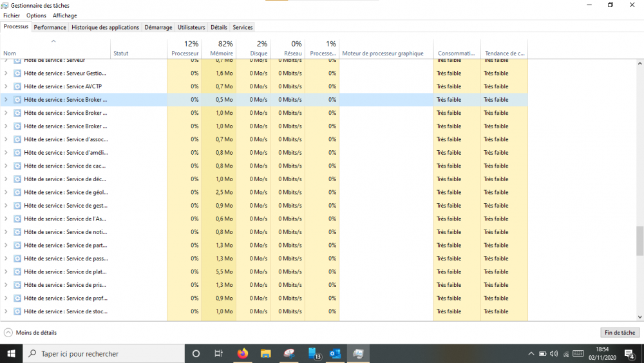Viewport: 644px width, 363px height.
Task: Click gear icon beside Serveur Gestio… process
Action: point(17,74)
